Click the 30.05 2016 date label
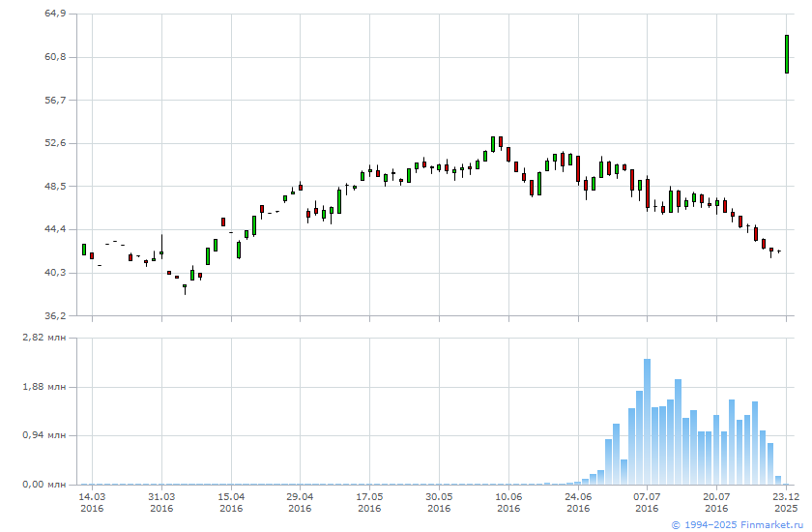 [439, 501]
